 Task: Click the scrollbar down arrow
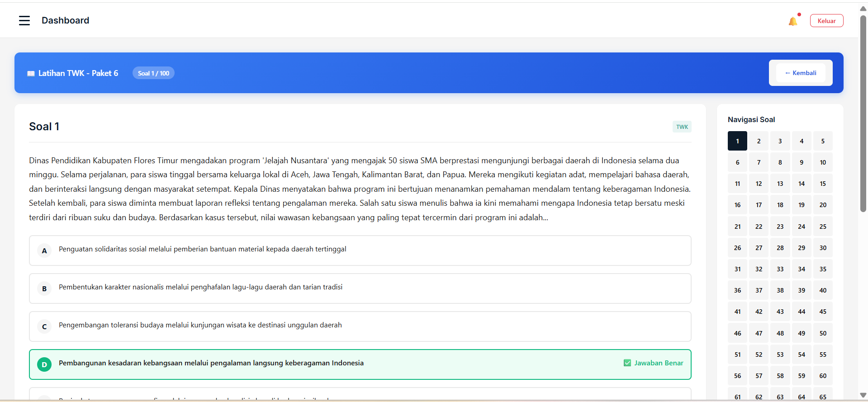tap(863, 395)
